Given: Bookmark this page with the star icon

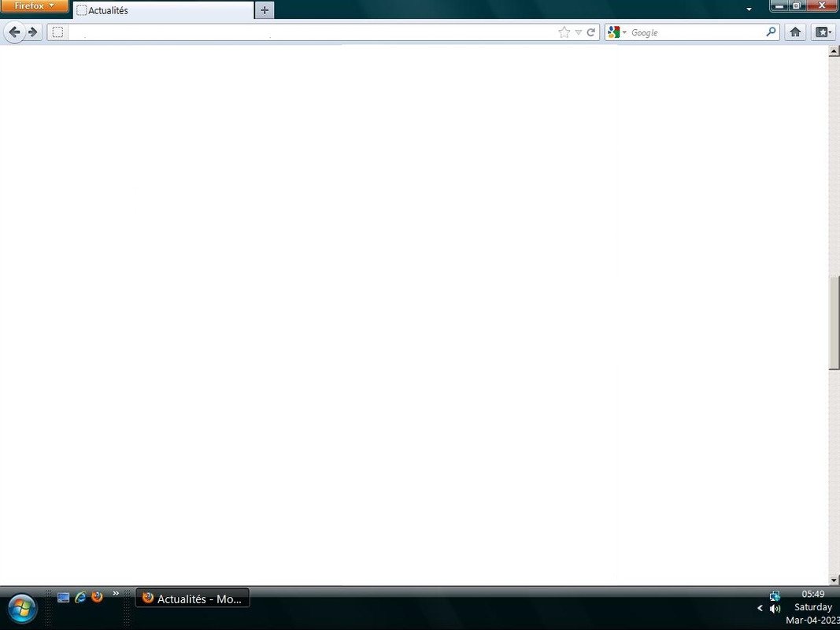Looking at the screenshot, I should [564, 32].
